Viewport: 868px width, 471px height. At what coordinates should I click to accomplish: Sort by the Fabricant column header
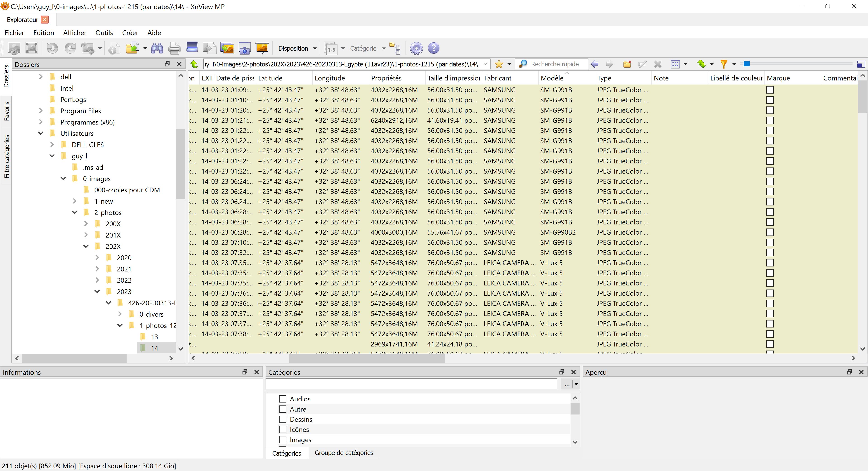tap(498, 78)
